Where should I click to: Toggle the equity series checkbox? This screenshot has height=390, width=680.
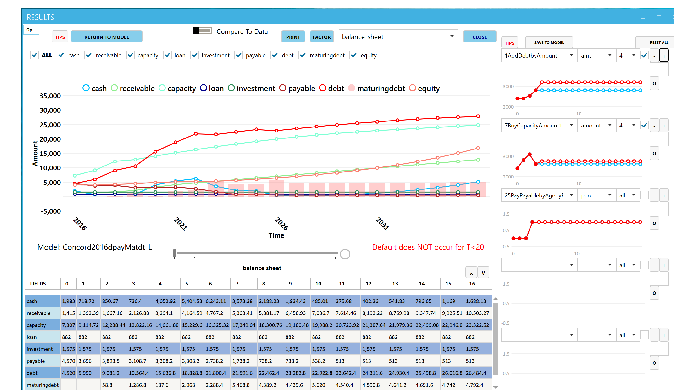tap(353, 55)
